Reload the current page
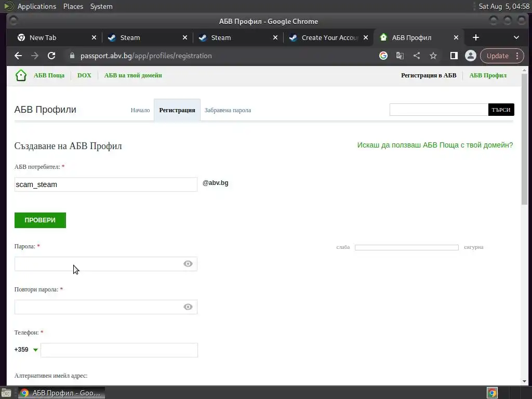 click(x=51, y=56)
